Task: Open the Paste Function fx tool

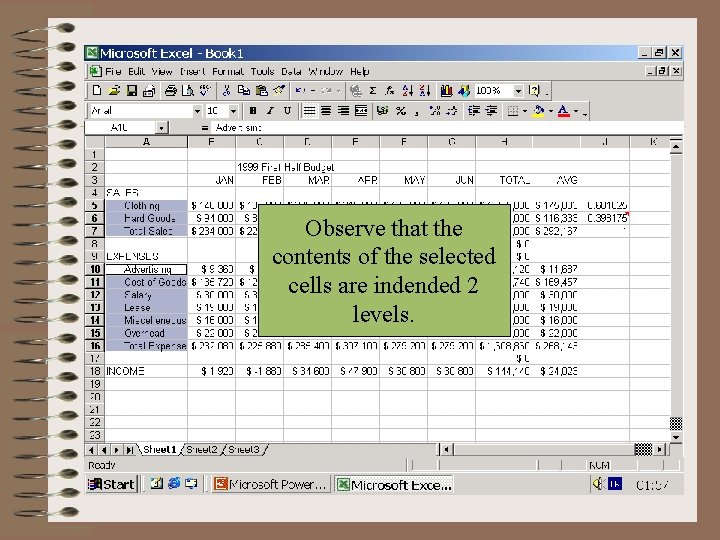Action: click(390, 90)
